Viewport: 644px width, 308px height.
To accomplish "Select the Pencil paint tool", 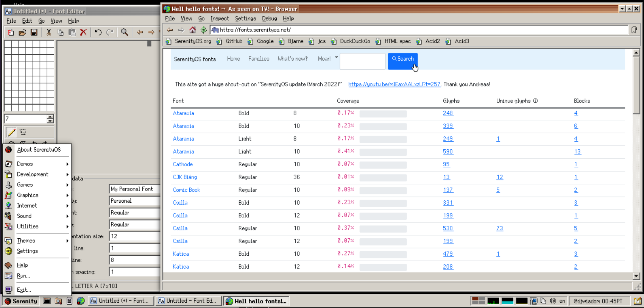I will point(11,132).
